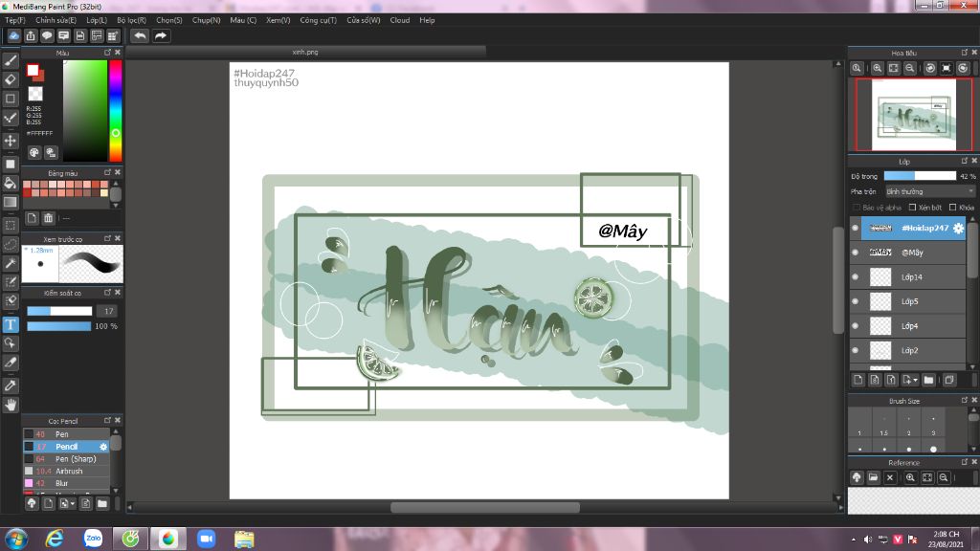Toggle visibility of Lớp2 layer
The height and width of the screenshot is (551, 980).
[855, 350]
